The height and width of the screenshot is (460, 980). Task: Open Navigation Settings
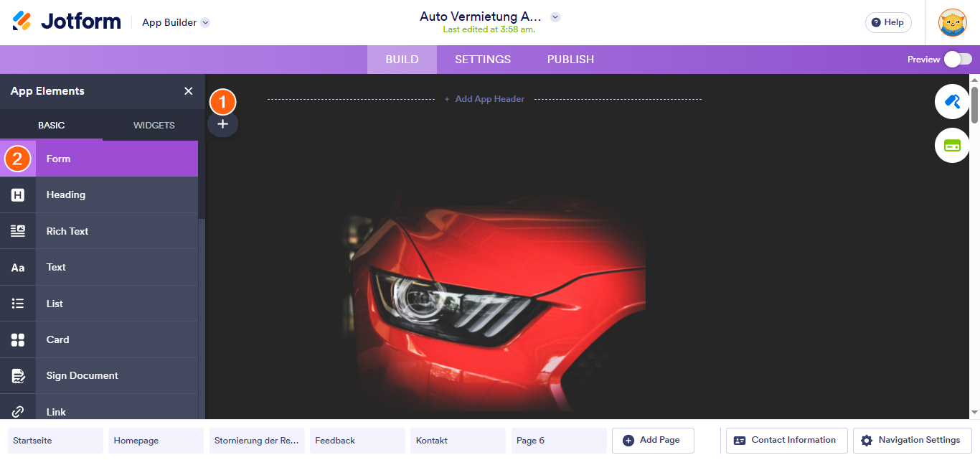click(x=912, y=441)
